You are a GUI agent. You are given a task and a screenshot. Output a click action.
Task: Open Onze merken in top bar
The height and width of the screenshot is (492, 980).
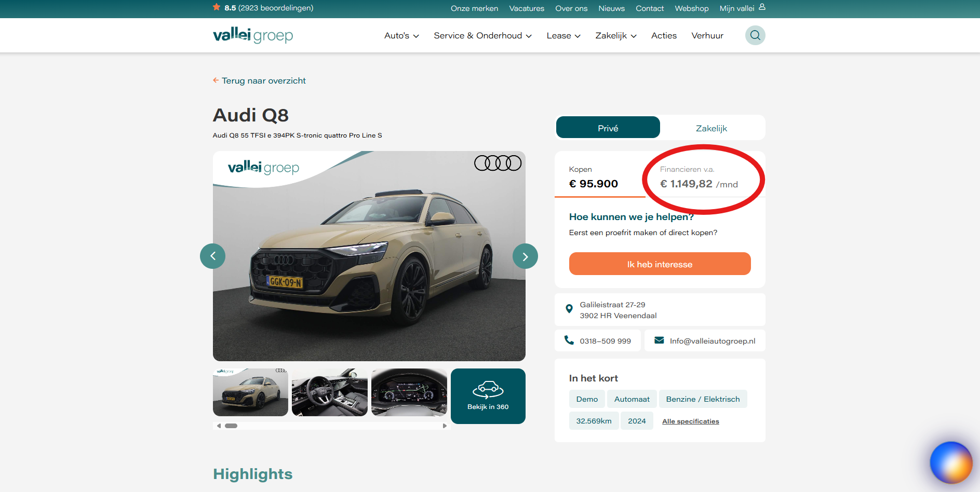(x=474, y=8)
